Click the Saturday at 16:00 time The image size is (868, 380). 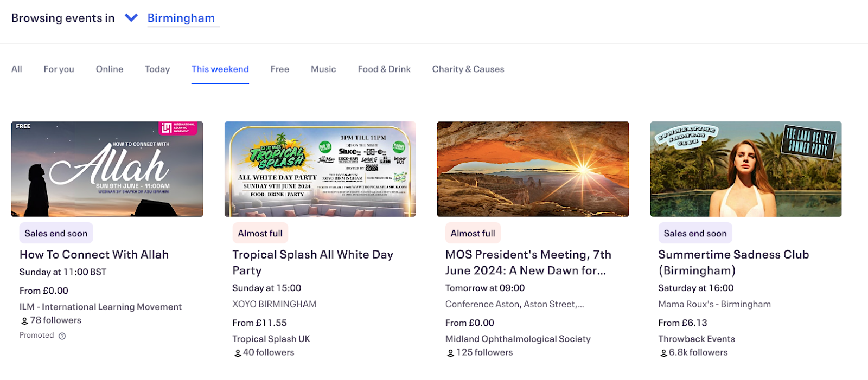point(696,288)
